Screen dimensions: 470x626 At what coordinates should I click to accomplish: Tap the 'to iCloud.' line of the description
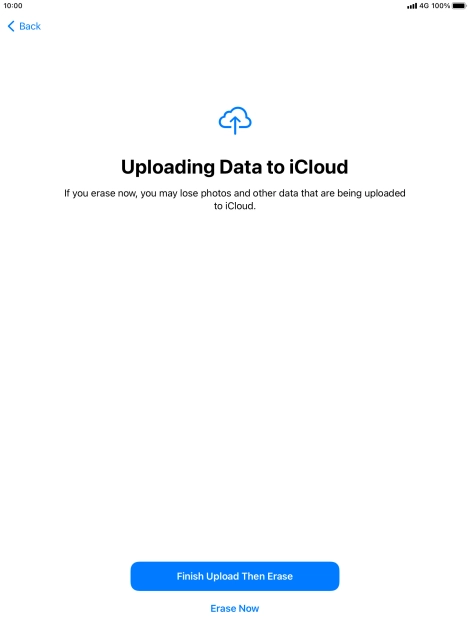235,206
